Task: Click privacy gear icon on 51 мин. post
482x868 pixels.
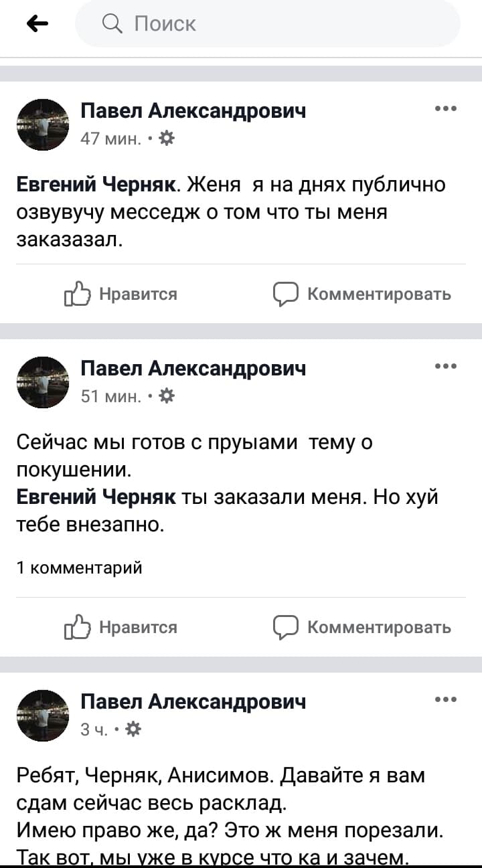Action: (167, 396)
